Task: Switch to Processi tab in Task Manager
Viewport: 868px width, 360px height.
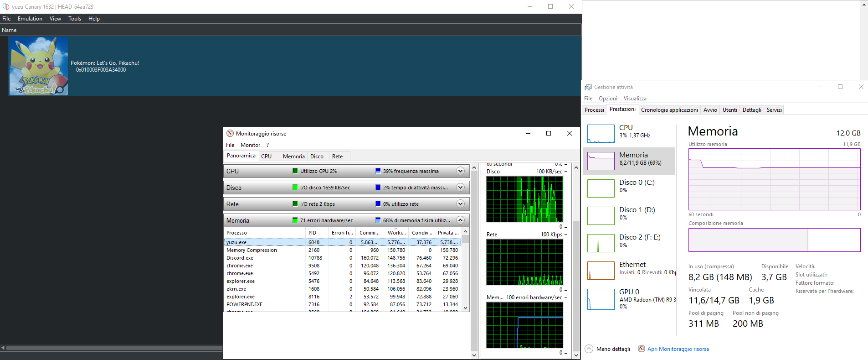Action: pyautogui.click(x=594, y=110)
